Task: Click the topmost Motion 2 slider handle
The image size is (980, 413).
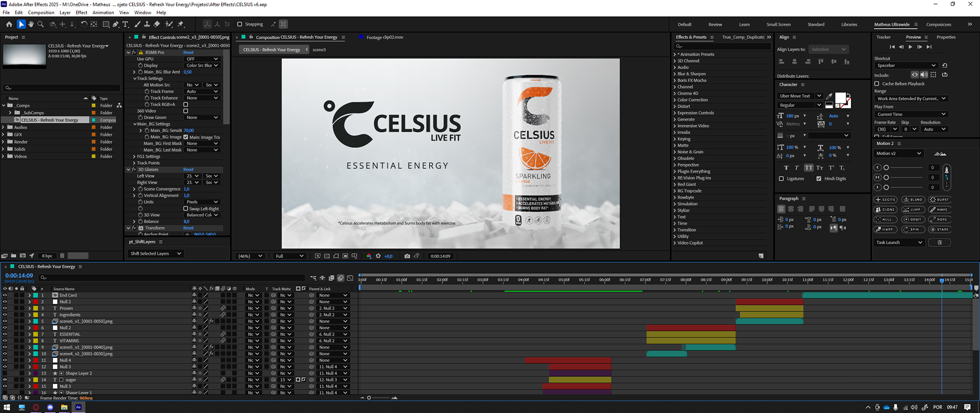Action: pyautogui.click(x=886, y=167)
